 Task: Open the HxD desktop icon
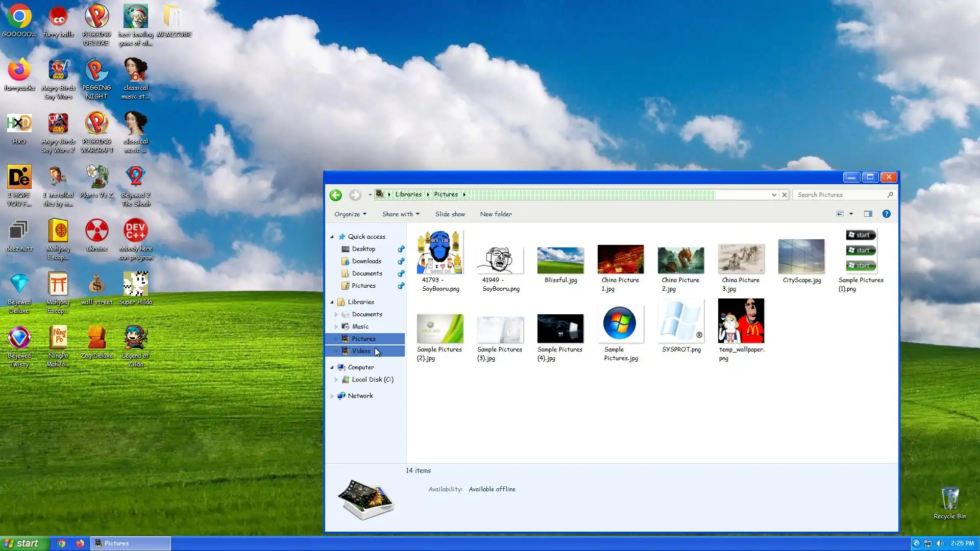[19, 124]
